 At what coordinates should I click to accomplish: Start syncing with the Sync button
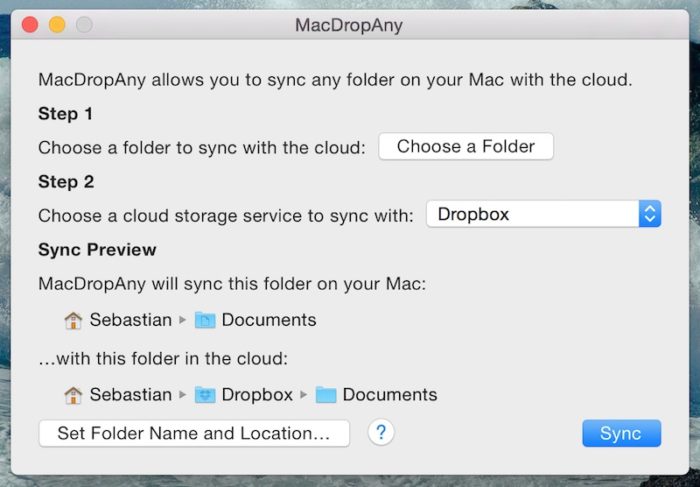point(621,433)
